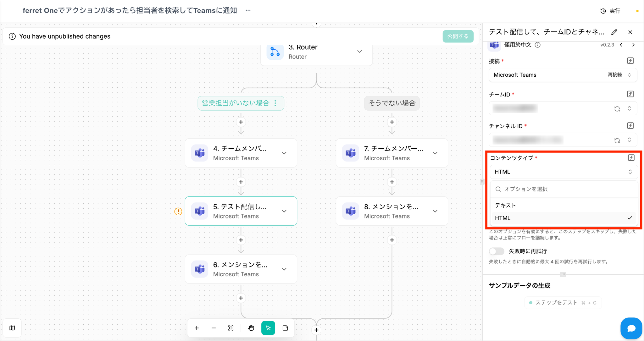Screen dimensions: 644x341
Task: Open the コンテンツタイプ HTML dropdown
Action: pos(563,172)
